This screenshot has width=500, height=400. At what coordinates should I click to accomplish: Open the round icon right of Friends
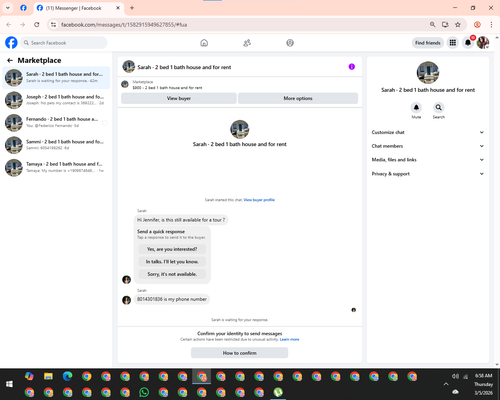tap(290, 43)
